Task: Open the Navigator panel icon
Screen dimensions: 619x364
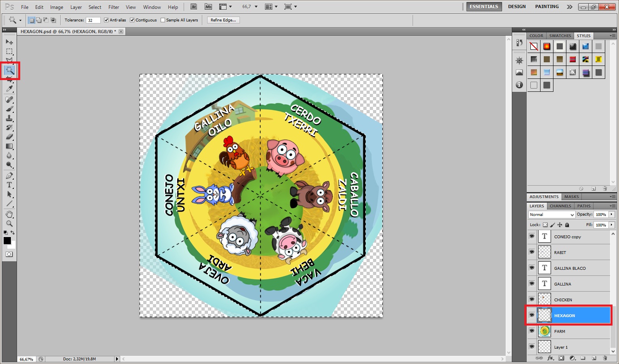Action: [519, 61]
